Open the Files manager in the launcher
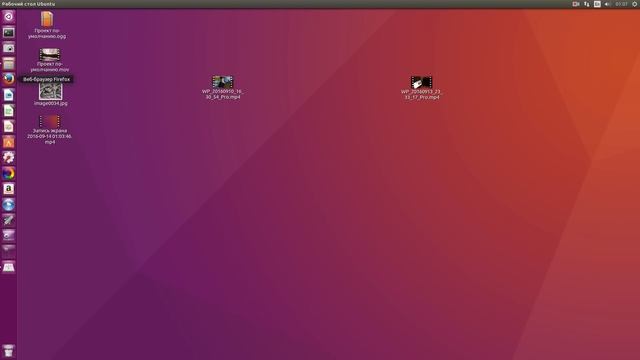Image resolution: width=640 pixels, height=360 pixels. tap(9, 64)
